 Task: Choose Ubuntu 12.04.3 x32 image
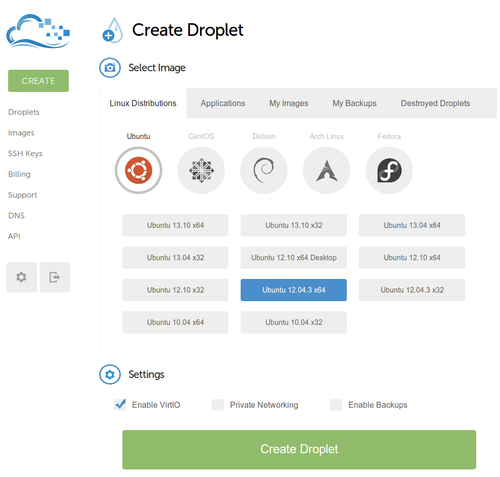(x=412, y=290)
